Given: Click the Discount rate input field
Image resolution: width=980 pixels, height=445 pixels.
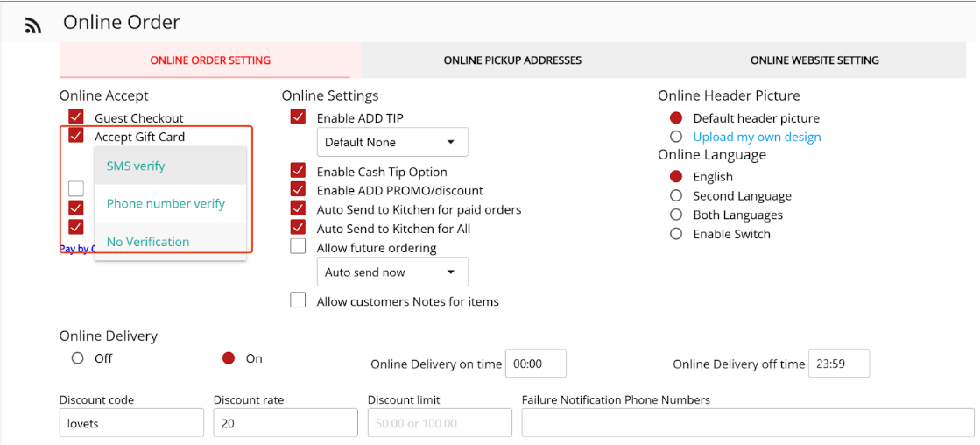Looking at the screenshot, I should click(286, 423).
